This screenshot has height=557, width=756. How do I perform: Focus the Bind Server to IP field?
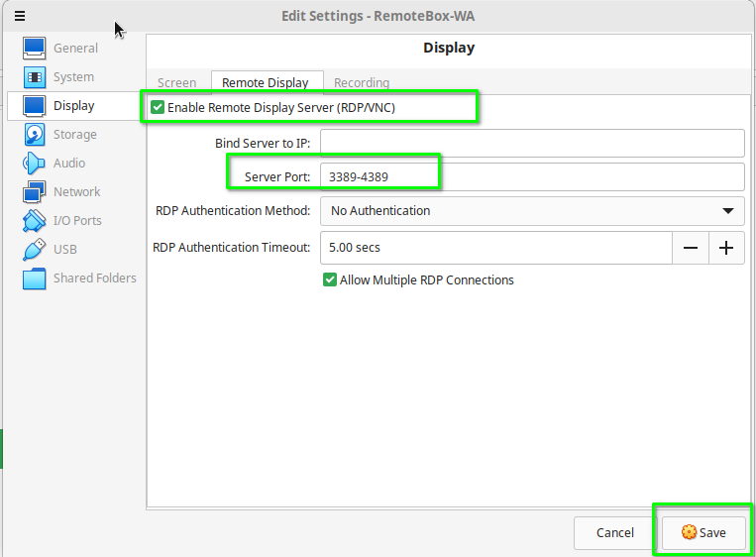tap(532, 143)
